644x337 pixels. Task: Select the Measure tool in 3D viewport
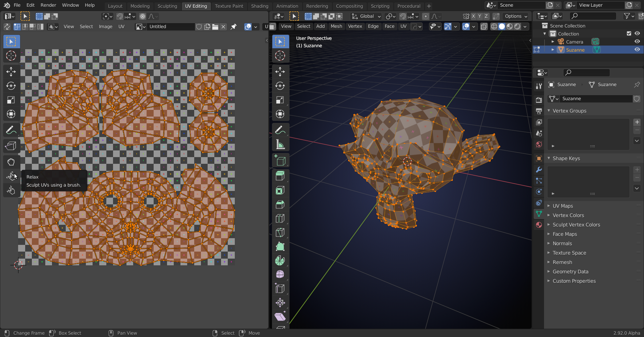tap(280, 144)
